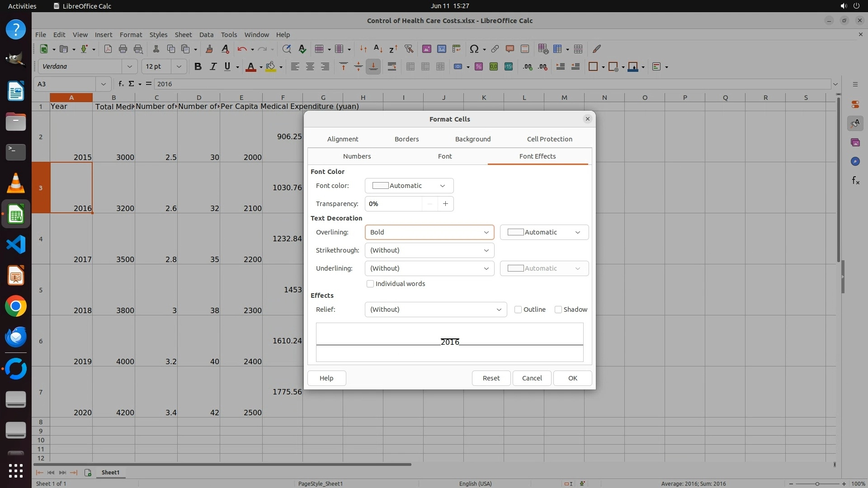Viewport: 868px width, 488px height.
Task: Click the Special Character omega icon
Action: 474,49
